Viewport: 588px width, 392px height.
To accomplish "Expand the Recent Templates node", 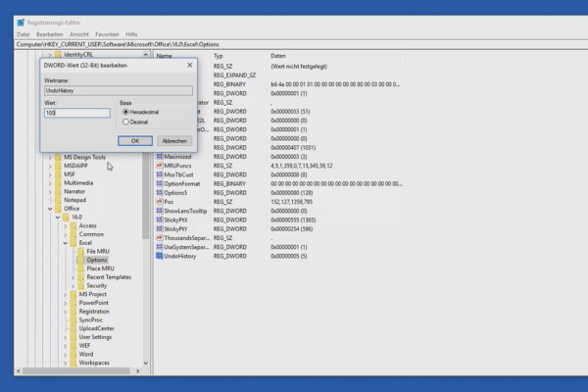I will (x=73, y=277).
